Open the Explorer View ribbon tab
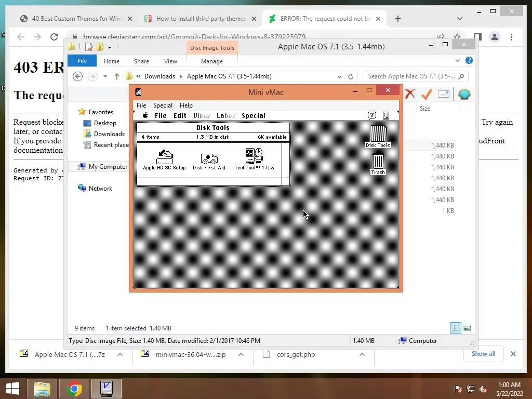Image resolution: width=532 pixels, height=399 pixels. (x=170, y=61)
